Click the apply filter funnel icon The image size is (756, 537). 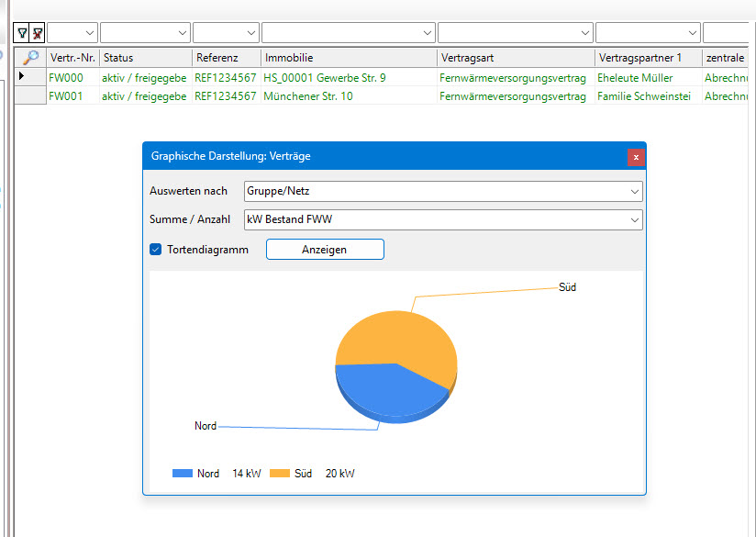(22, 33)
